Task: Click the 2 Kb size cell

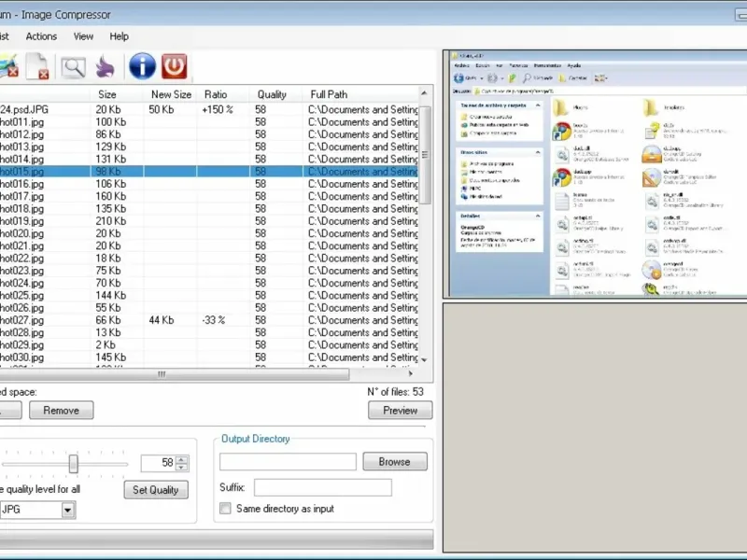Action: pyautogui.click(x=106, y=344)
